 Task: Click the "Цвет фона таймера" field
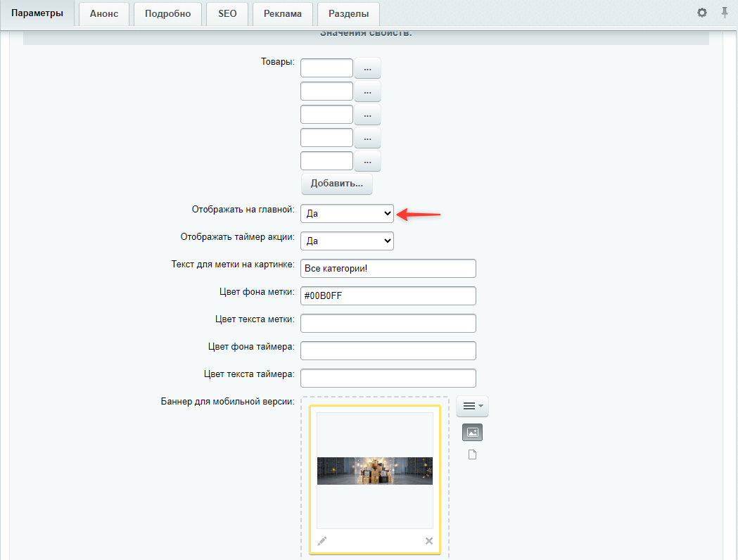[388, 350]
